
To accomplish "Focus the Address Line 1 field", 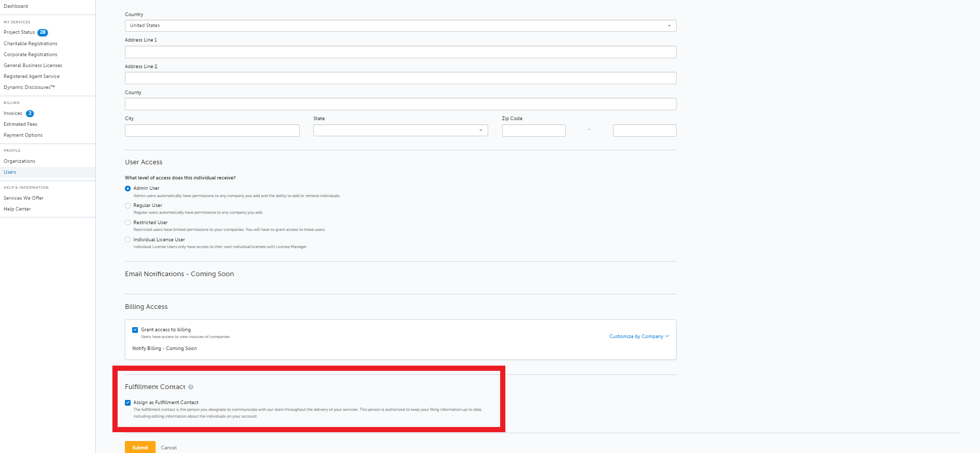I will 401,52.
